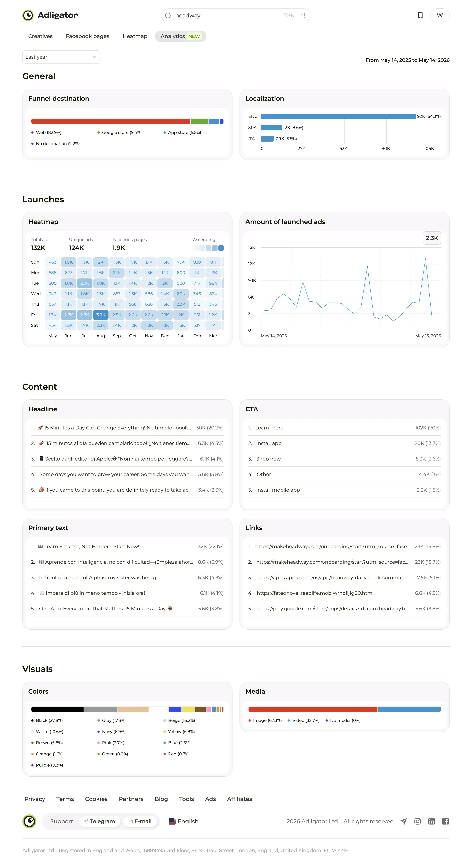
Task: Open the Partners footer link
Action: pos(131,799)
